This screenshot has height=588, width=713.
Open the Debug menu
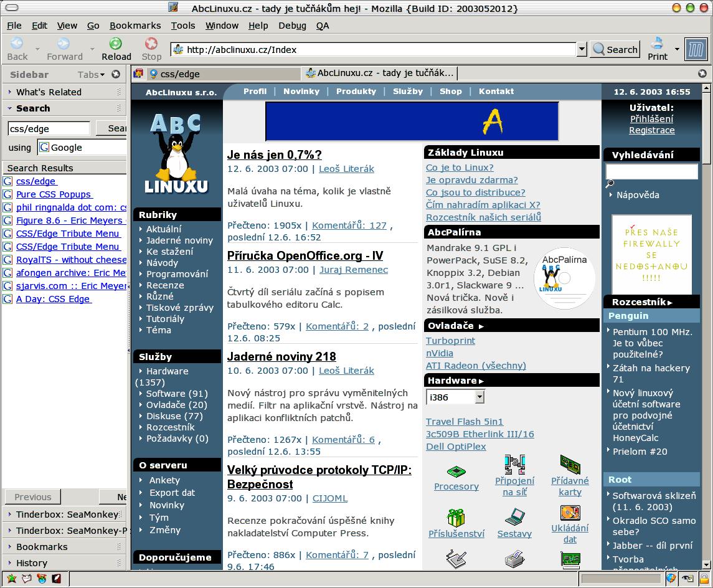(x=292, y=26)
